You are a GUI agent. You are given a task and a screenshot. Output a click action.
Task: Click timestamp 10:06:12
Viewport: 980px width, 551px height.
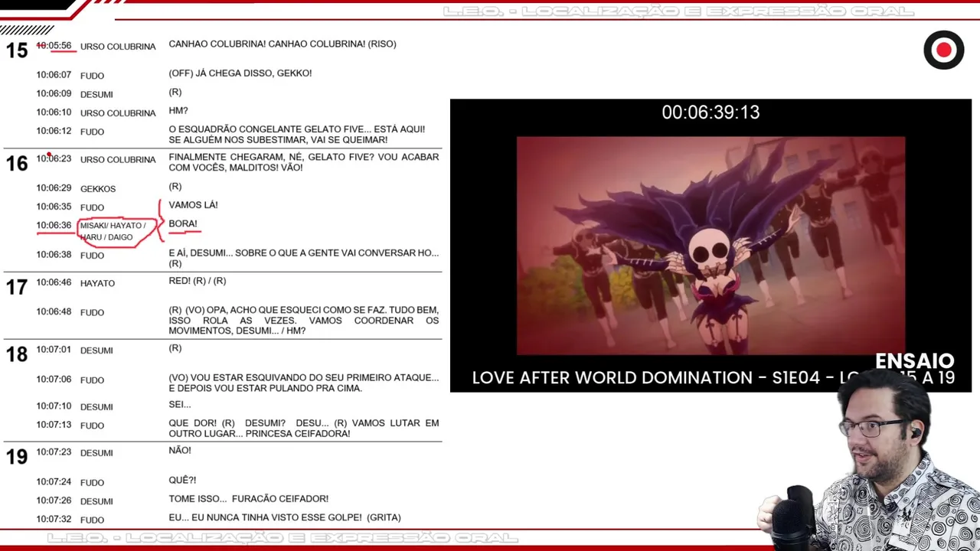point(54,131)
